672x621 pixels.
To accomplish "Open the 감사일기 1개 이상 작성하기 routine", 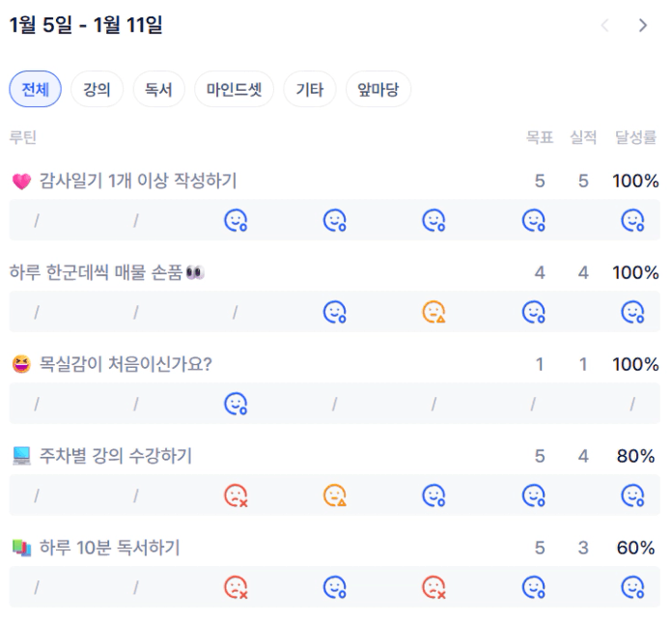I will click(x=137, y=181).
